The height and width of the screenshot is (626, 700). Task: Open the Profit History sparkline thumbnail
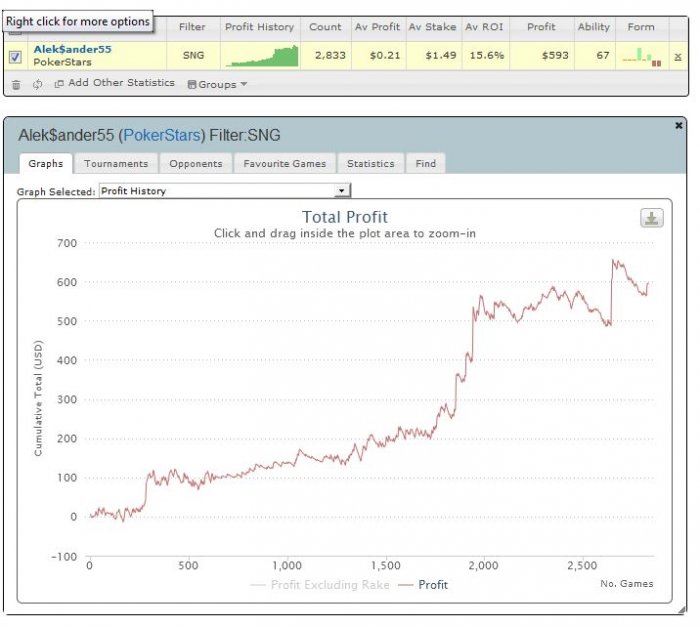coord(262,56)
